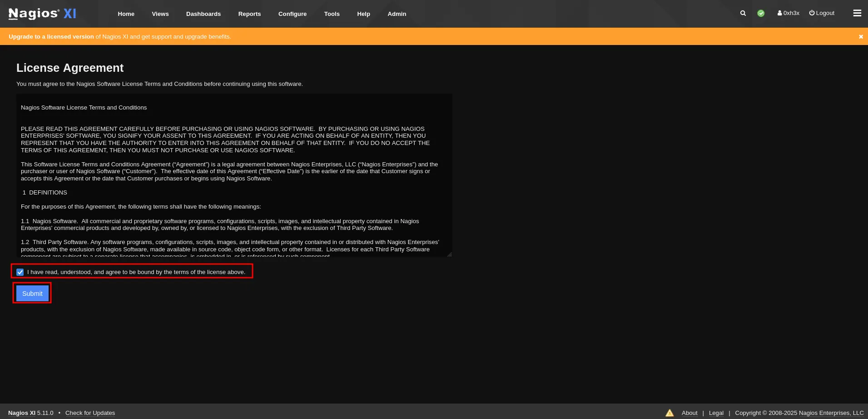Submit the license agreement
The image size is (868, 419).
pos(32,294)
